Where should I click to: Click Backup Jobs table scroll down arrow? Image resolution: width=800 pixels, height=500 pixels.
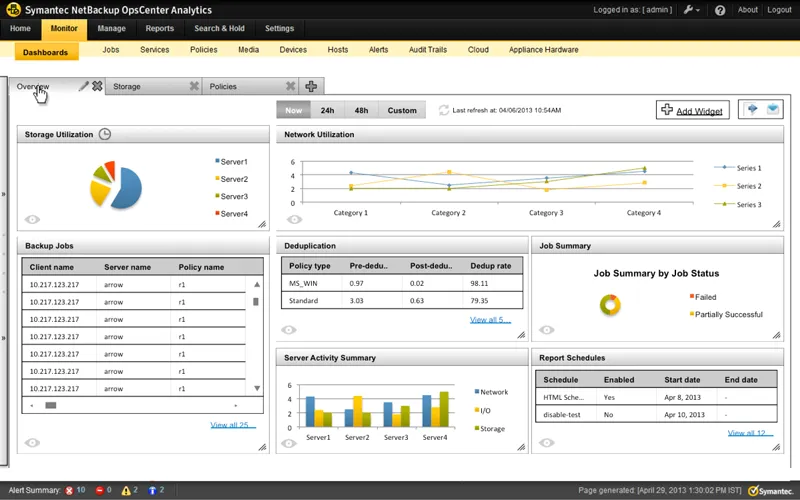[x=257, y=388]
